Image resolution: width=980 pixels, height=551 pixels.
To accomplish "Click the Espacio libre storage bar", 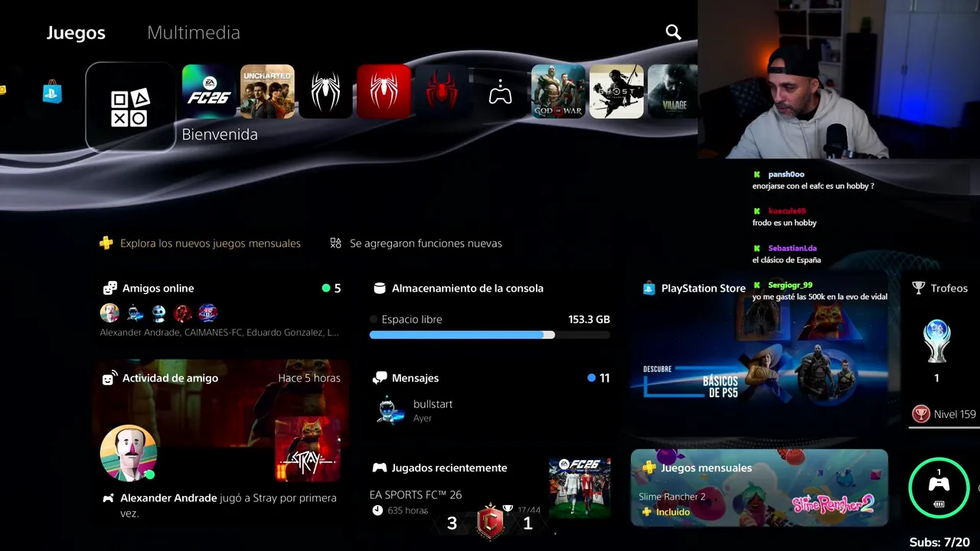I will (490, 334).
